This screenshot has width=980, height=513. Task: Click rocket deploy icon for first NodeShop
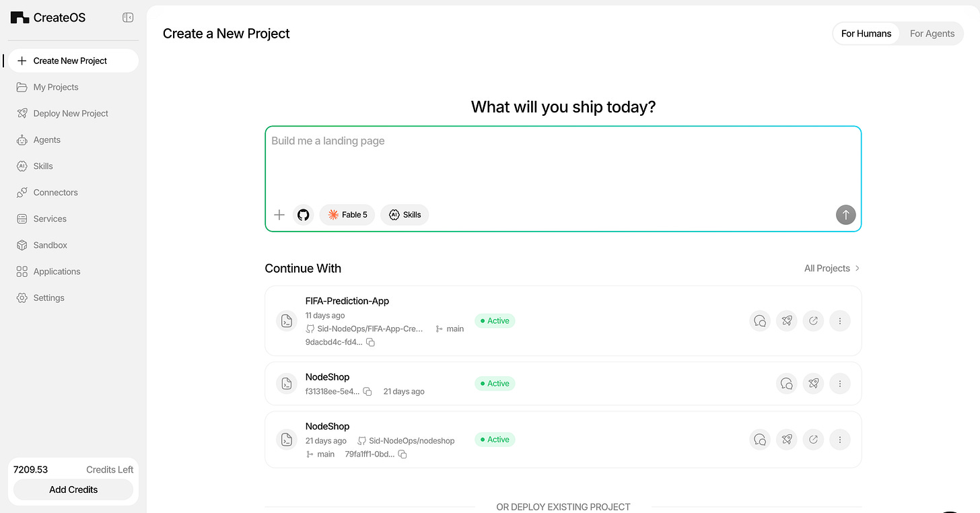pos(814,384)
